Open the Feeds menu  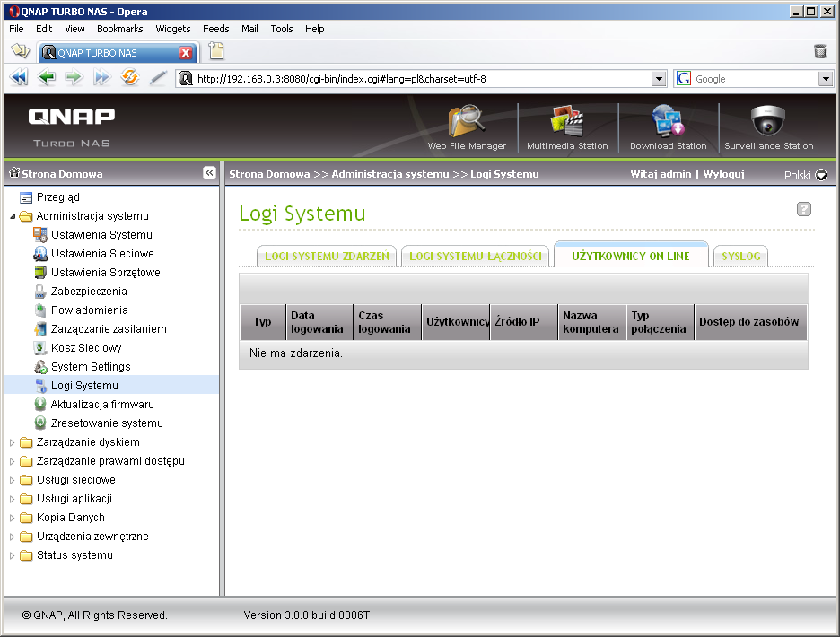pos(216,29)
